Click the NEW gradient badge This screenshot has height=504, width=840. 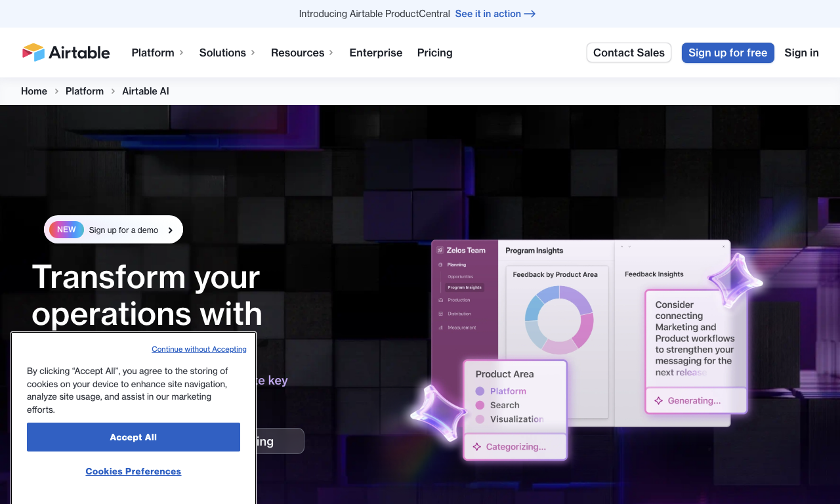click(66, 230)
